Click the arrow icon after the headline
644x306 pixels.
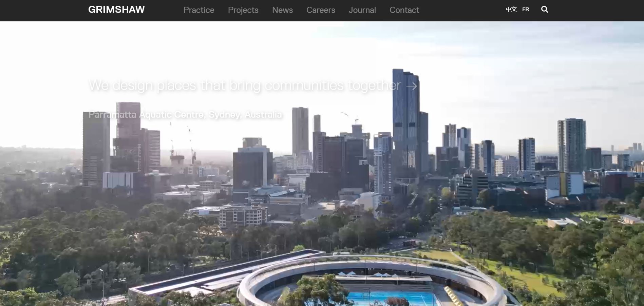(x=412, y=86)
